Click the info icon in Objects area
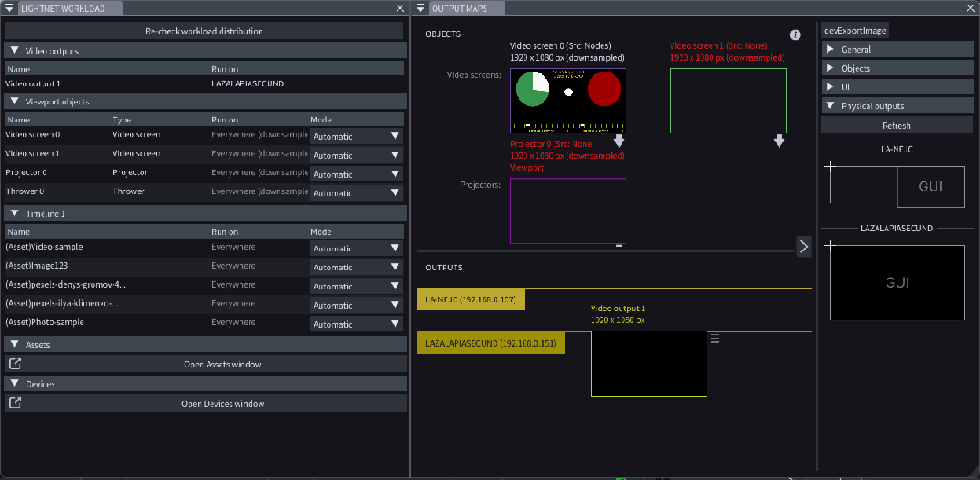The width and height of the screenshot is (980, 480). tap(796, 35)
